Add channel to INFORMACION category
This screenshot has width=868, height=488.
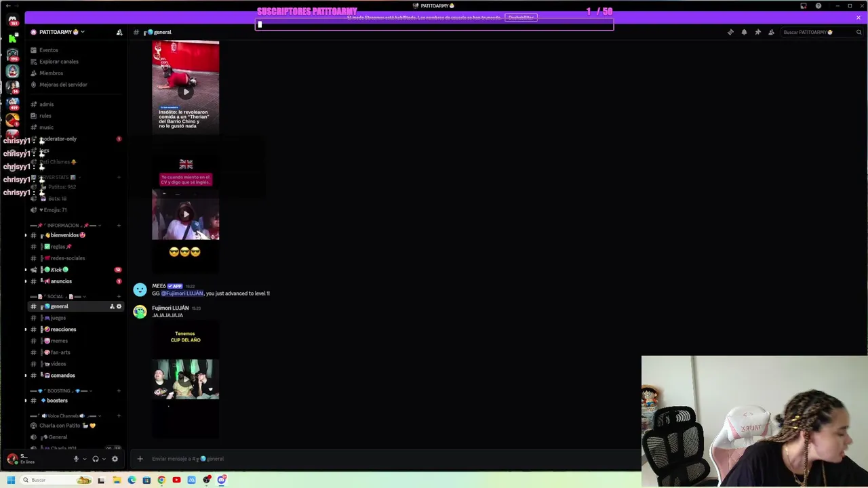click(x=119, y=225)
